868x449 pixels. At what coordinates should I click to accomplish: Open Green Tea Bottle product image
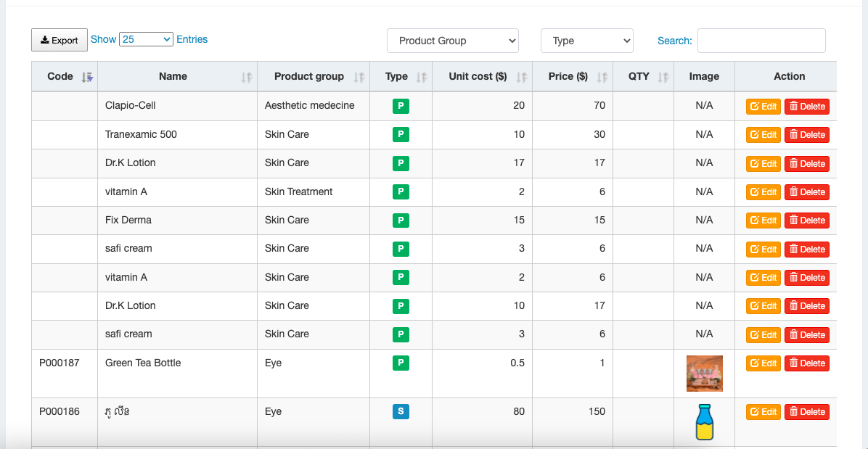point(705,374)
